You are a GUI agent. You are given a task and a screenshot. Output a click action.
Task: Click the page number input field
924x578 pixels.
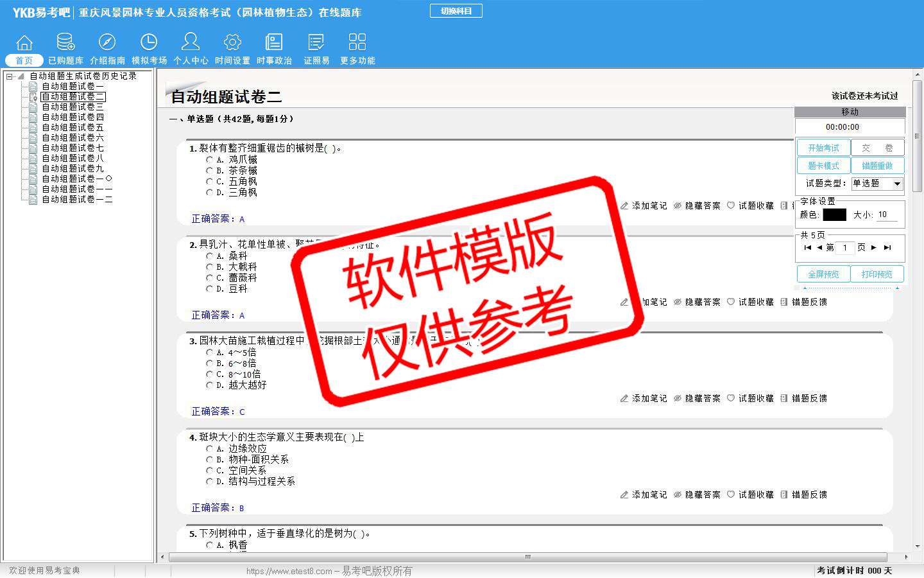click(845, 247)
